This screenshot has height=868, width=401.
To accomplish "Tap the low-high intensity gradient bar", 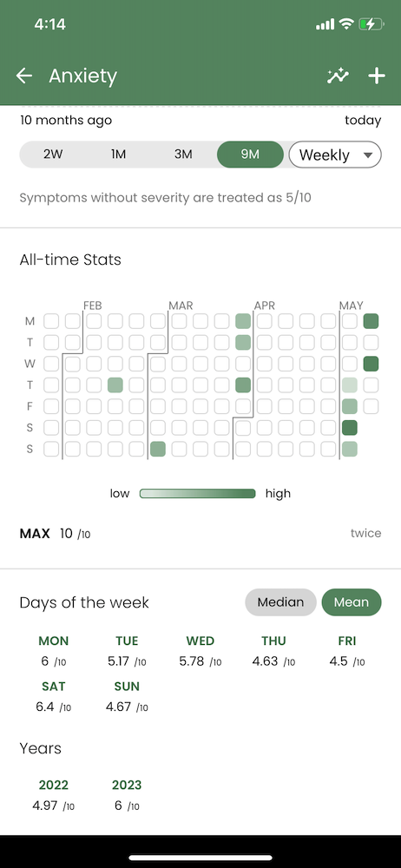I will [x=198, y=494].
